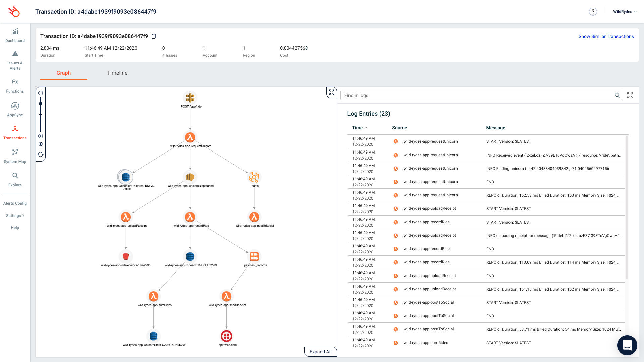The image size is (644, 362).
Task: Expand log panel to full screen
Action: pos(630,95)
